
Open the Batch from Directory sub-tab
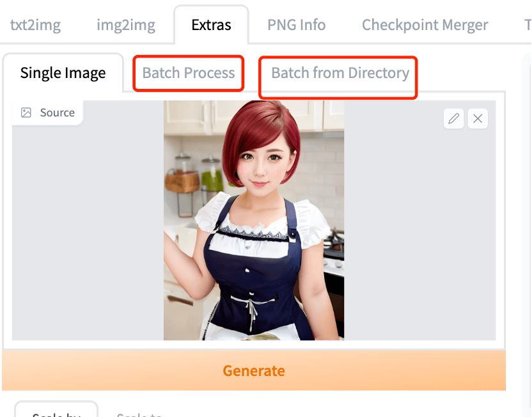pyautogui.click(x=340, y=73)
